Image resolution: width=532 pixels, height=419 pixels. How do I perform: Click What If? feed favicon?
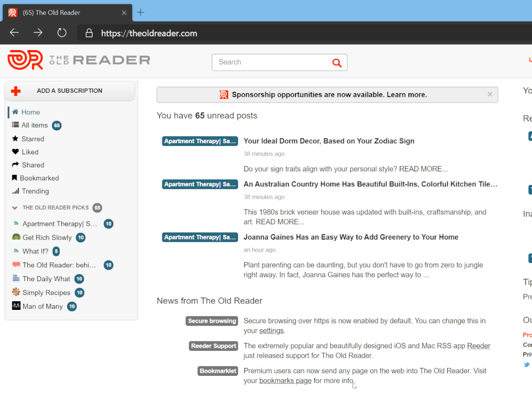point(16,251)
